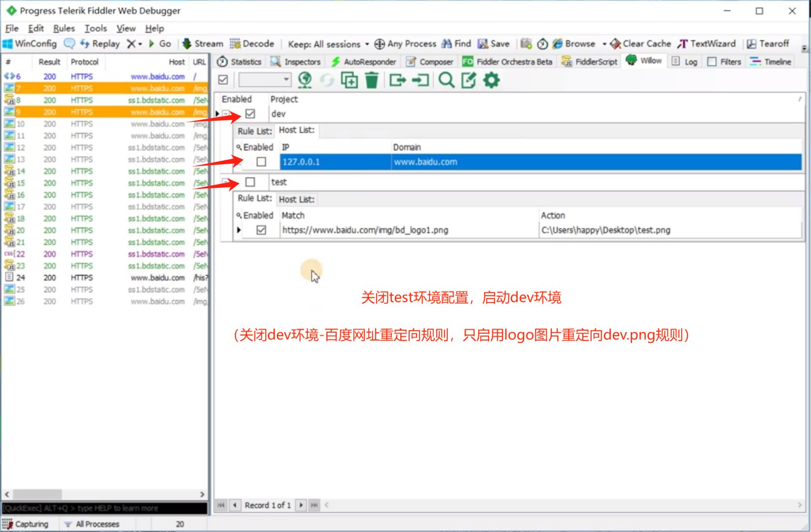Screen dimensions: 811x532
Task: Switch to the Statistics tab
Action: pos(240,62)
